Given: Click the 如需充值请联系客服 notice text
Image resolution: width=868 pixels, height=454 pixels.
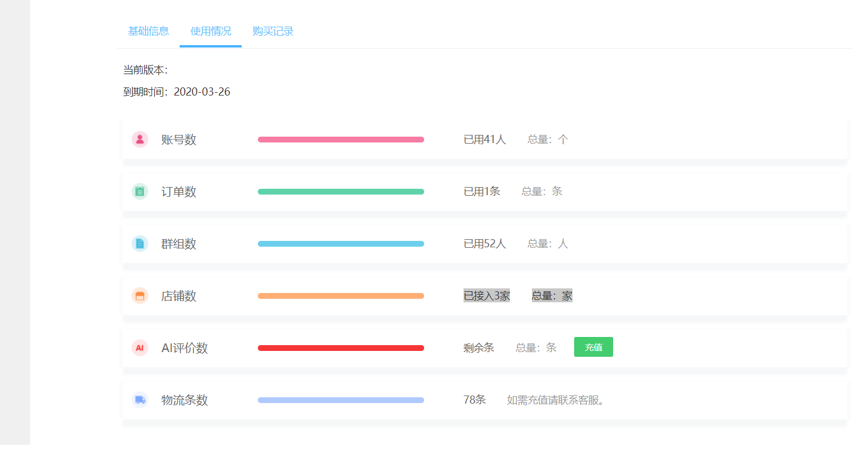Looking at the screenshot, I should pyautogui.click(x=556, y=400).
